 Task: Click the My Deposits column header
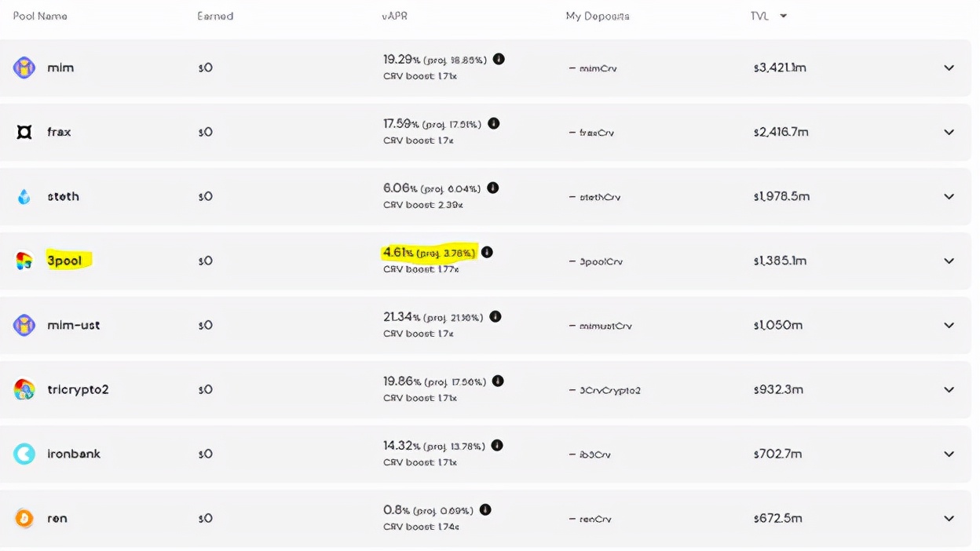598,16
